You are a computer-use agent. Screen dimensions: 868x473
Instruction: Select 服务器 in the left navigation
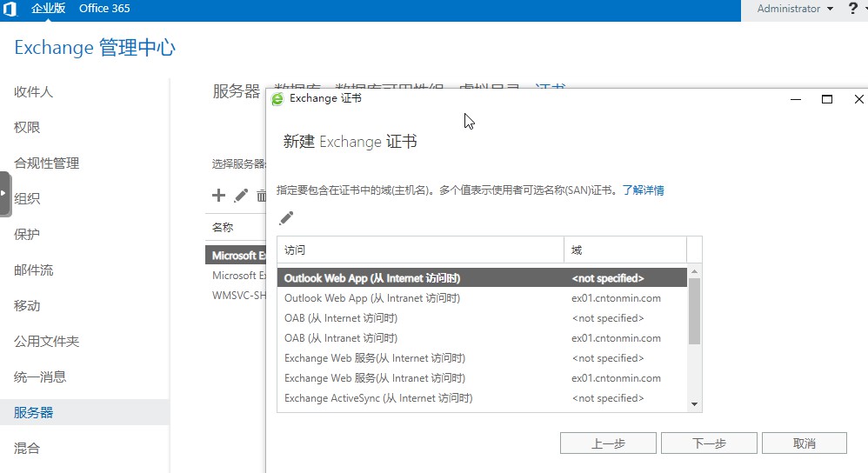pyautogui.click(x=84, y=412)
